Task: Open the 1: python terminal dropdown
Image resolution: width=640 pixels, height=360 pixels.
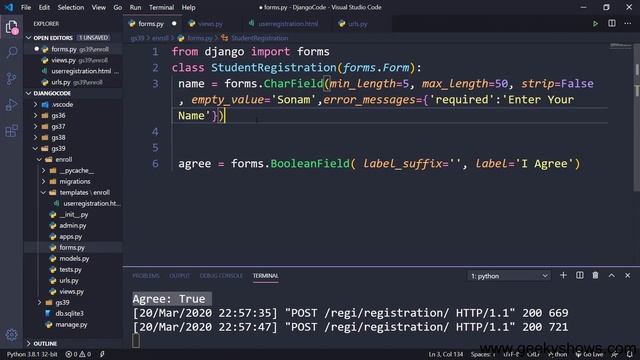Action: pyautogui.click(x=508, y=276)
